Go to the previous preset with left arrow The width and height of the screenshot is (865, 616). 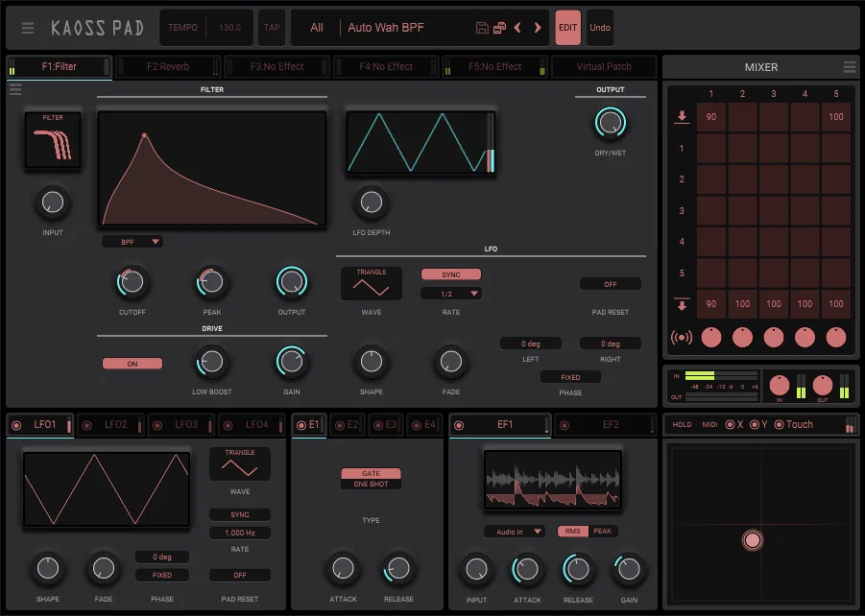pyautogui.click(x=518, y=28)
